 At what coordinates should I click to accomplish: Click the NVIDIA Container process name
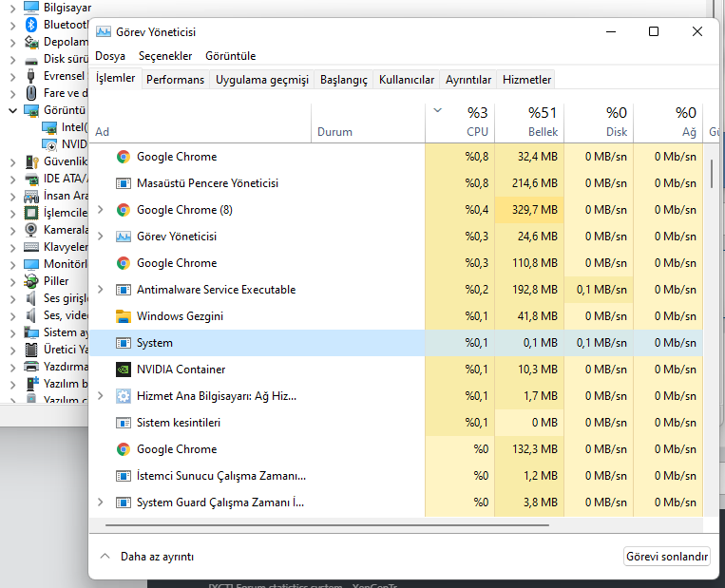pos(181,370)
